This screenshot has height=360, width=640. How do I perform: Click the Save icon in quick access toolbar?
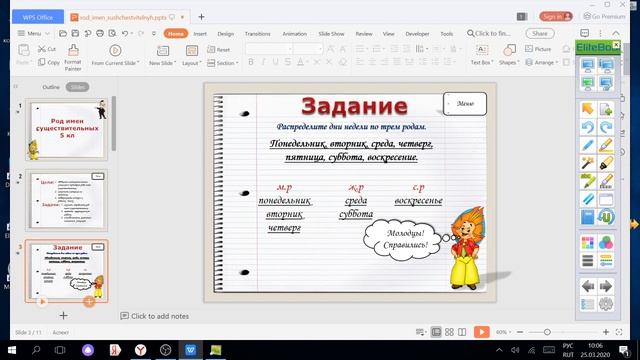coord(75,33)
